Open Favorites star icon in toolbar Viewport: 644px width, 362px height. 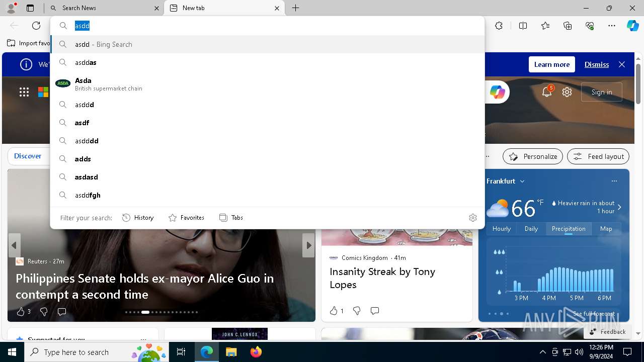pos(545,26)
